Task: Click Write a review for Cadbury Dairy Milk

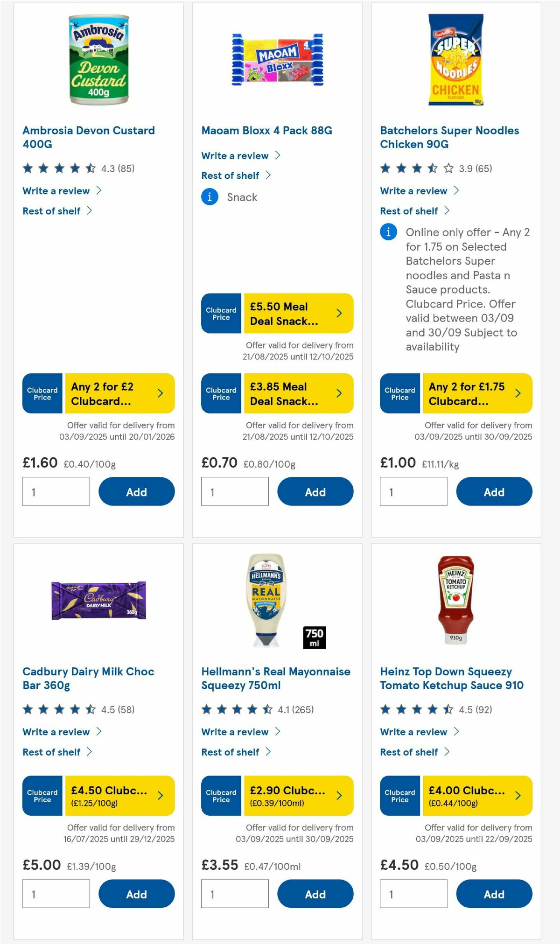Action: click(56, 732)
